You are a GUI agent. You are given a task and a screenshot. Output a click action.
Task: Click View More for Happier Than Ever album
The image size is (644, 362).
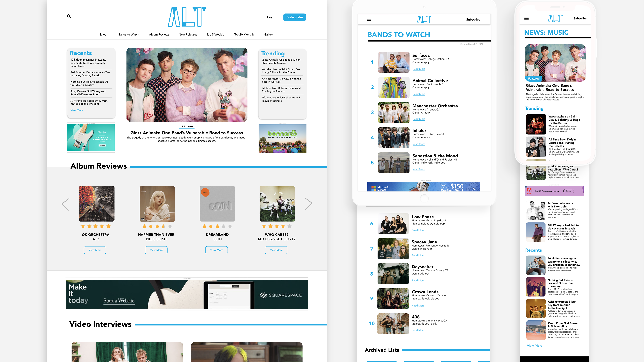156,250
